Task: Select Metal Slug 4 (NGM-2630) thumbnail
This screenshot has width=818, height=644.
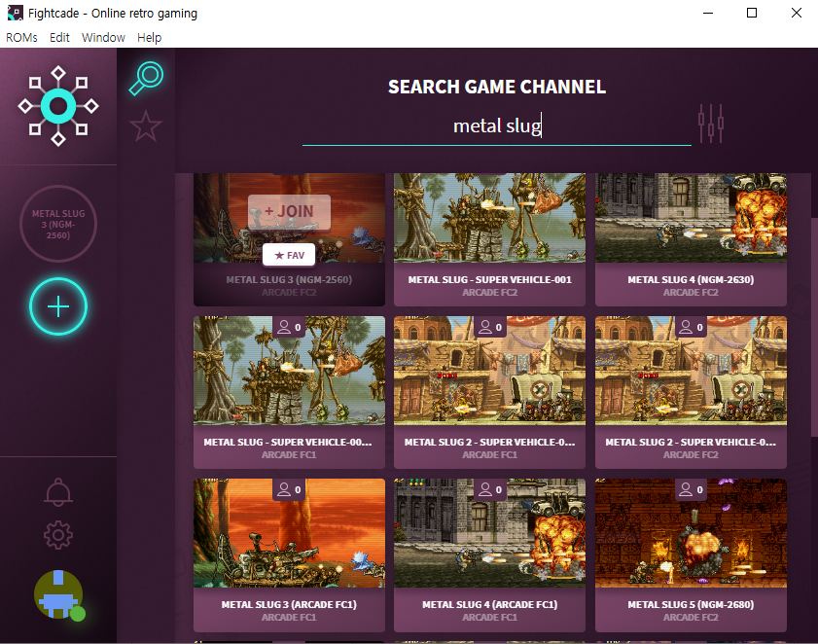Action: click(x=691, y=218)
